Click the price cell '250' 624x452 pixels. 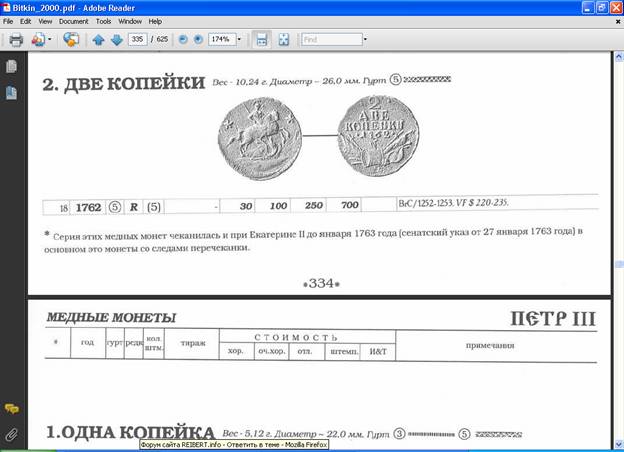pyautogui.click(x=314, y=205)
